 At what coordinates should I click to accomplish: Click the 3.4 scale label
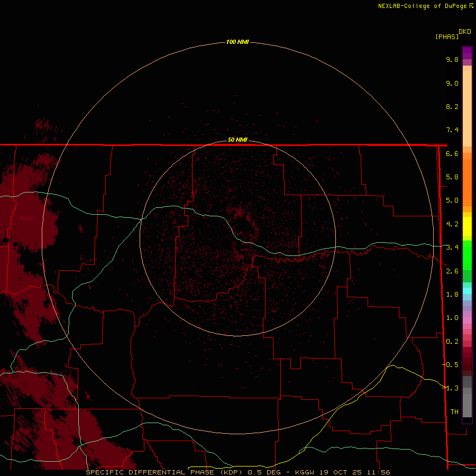tap(452, 248)
